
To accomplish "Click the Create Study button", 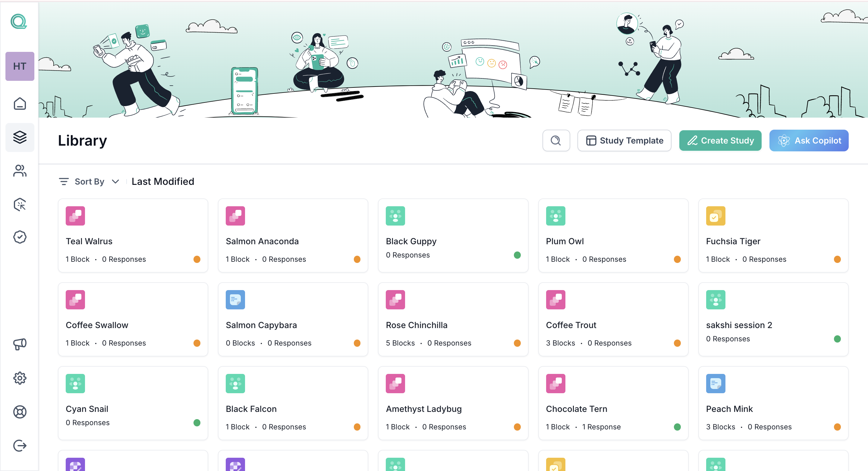I will pyautogui.click(x=720, y=141).
